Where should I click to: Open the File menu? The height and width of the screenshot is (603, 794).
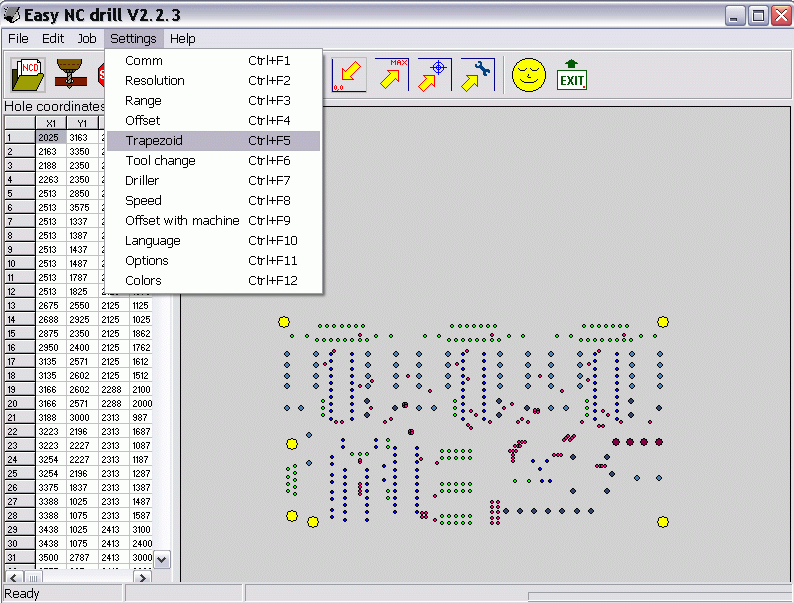pyautogui.click(x=18, y=39)
